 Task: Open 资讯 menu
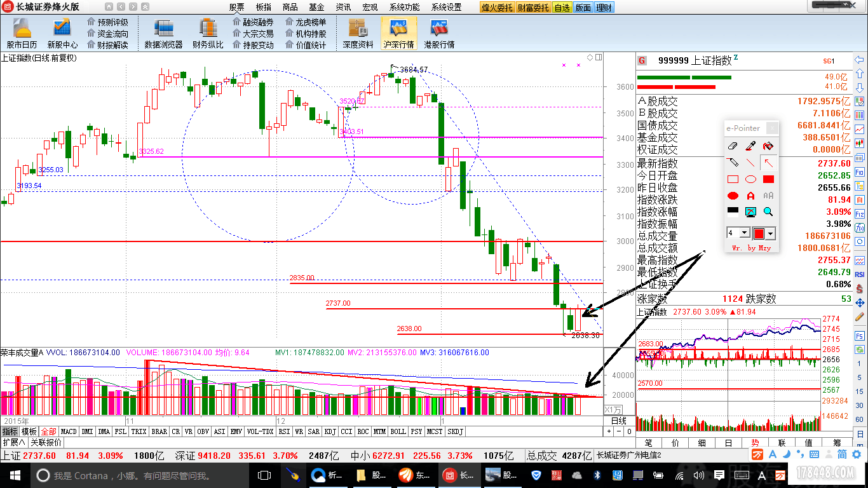pyautogui.click(x=343, y=7)
